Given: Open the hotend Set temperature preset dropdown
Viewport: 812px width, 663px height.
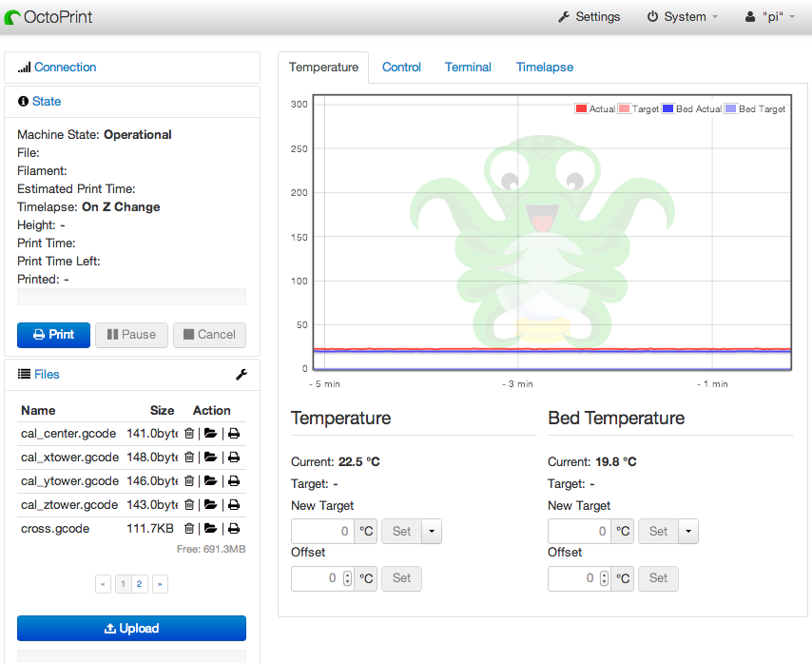Looking at the screenshot, I should coord(432,532).
